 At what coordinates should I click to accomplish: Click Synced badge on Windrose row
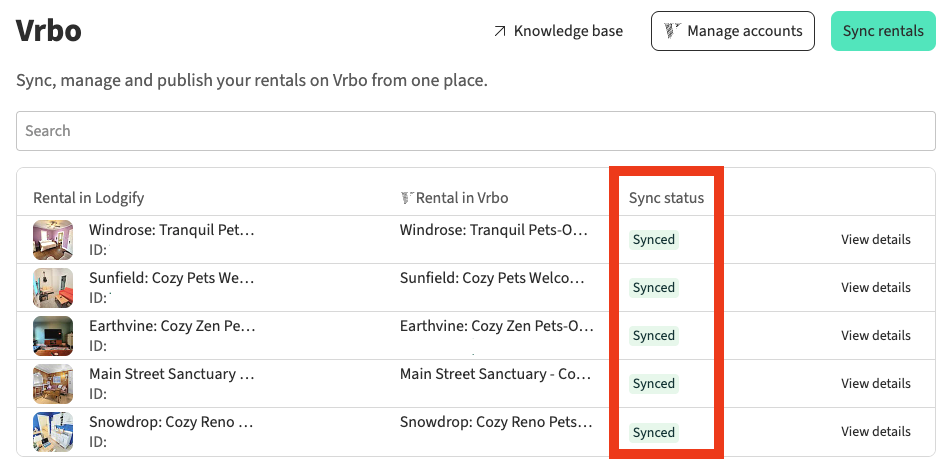coord(654,240)
